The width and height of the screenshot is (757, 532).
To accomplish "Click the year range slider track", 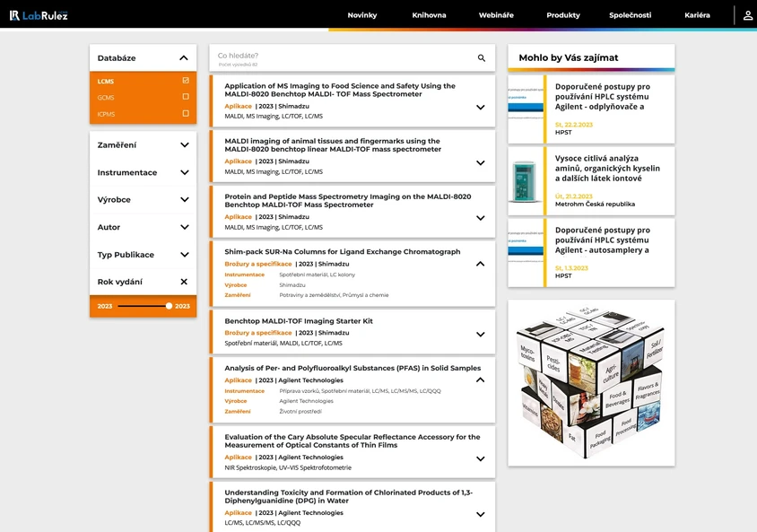I will pos(143,306).
